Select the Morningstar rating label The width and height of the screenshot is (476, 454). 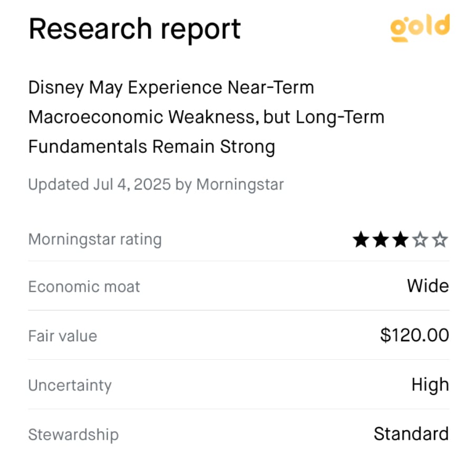point(95,239)
